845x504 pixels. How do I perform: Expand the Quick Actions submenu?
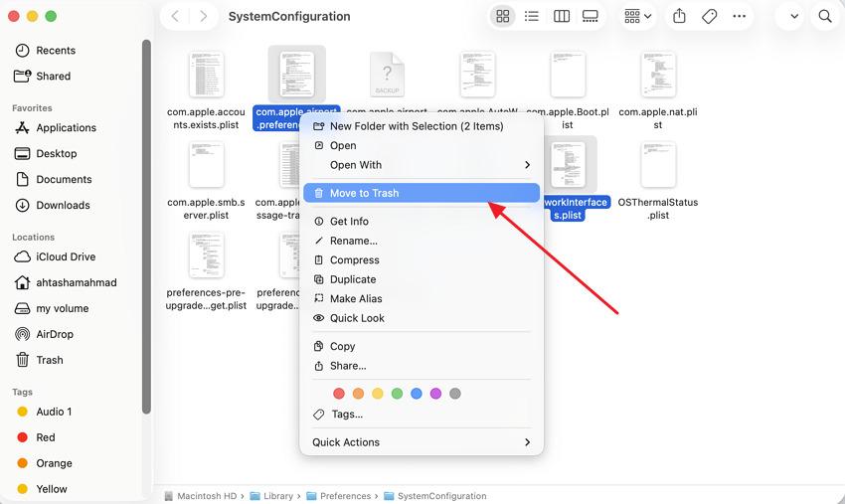[x=422, y=442]
